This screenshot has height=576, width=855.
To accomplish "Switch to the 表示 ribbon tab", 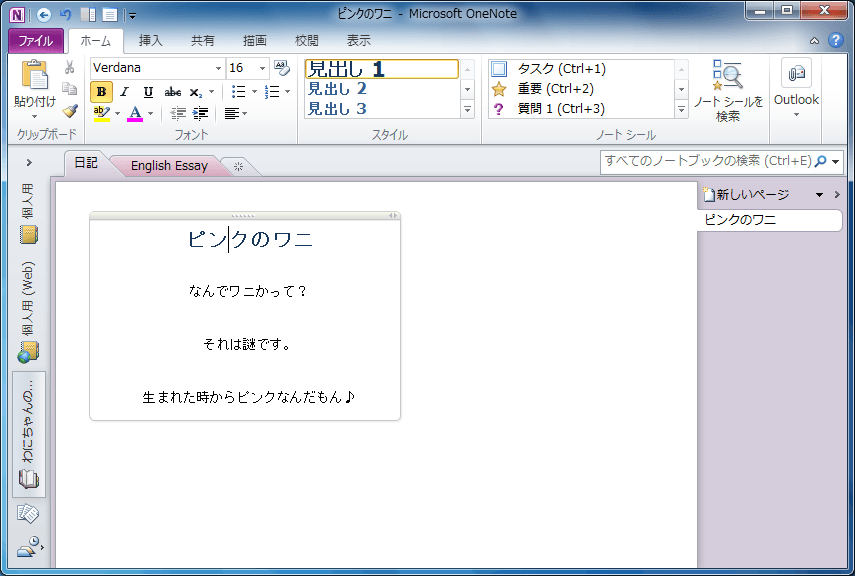I will (x=359, y=40).
